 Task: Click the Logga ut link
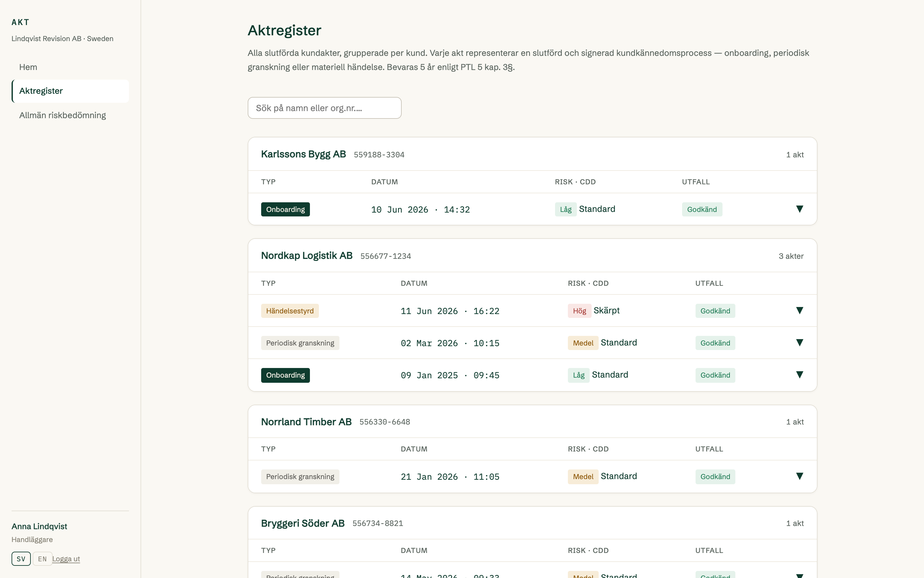point(66,559)
